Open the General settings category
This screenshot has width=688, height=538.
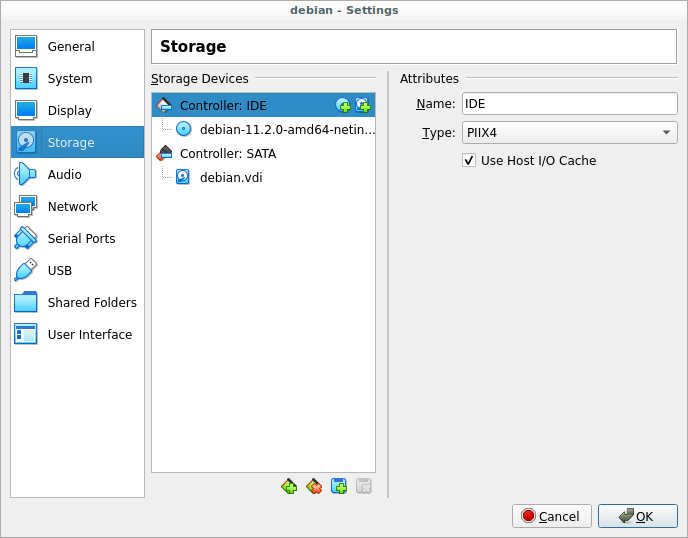tap(71, 46)
